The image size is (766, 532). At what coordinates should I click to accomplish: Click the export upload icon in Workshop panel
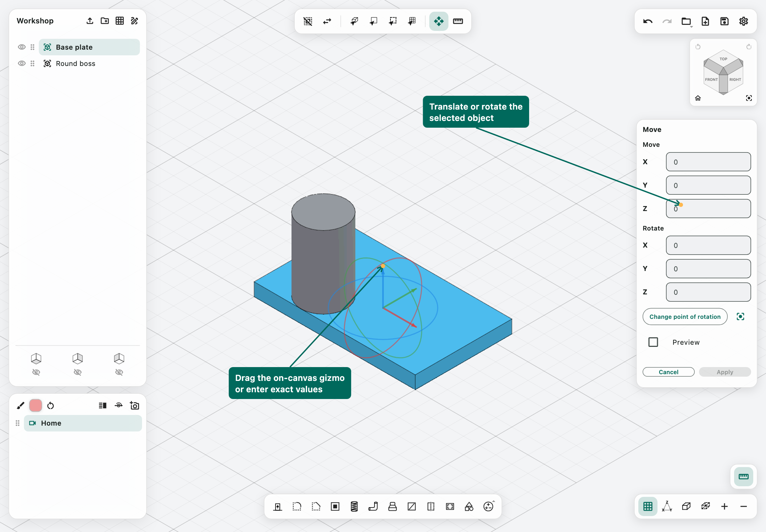pyautogui.click(x=90, y=21)
